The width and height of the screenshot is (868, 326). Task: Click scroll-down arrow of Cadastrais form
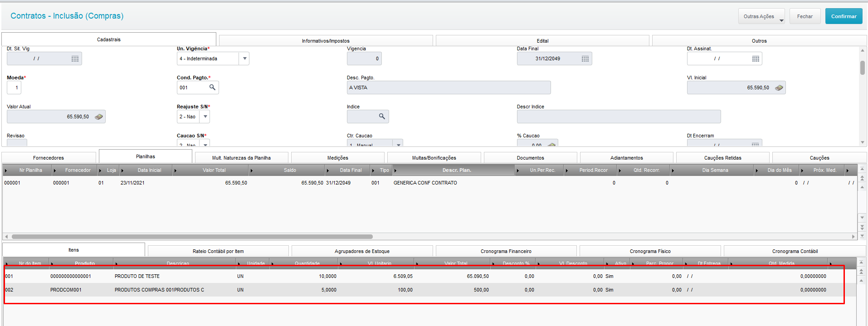click(863, 142)
